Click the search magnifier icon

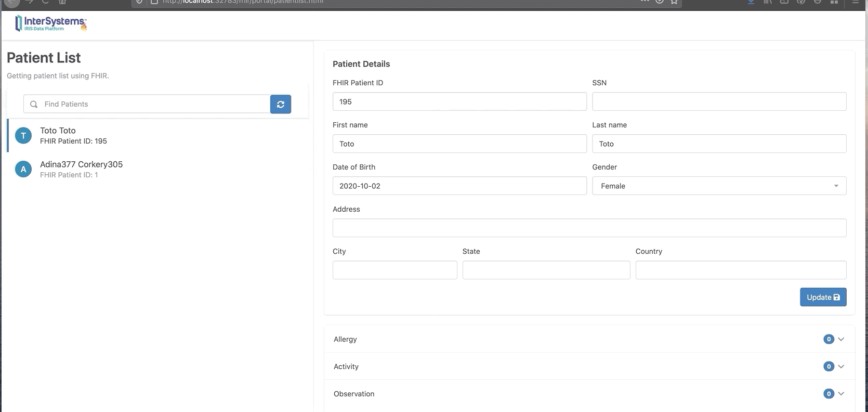click(x=34, y=104)
